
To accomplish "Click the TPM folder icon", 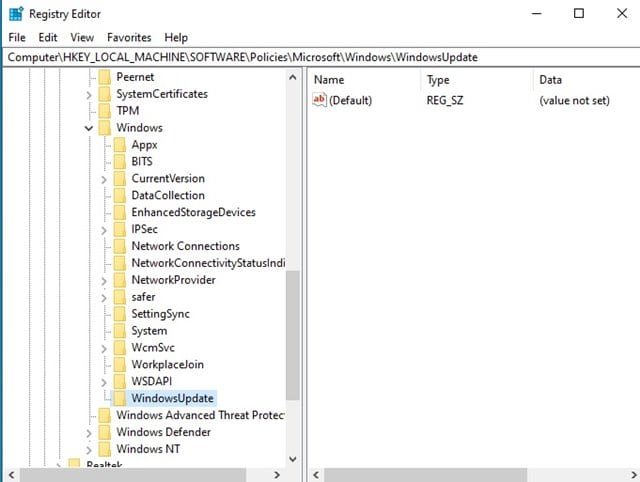I will coord(105,110).
